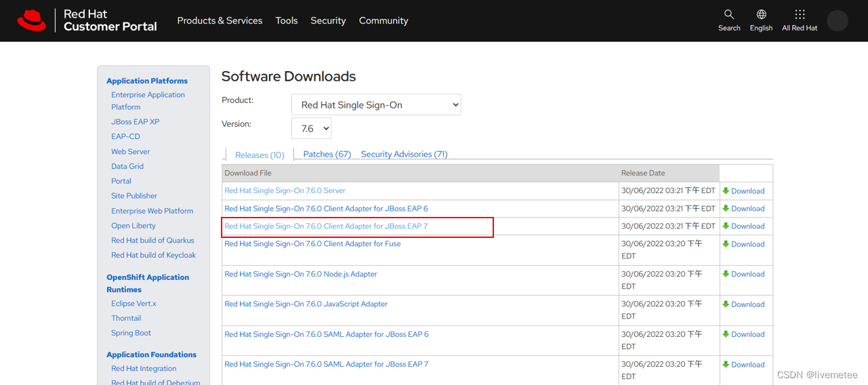This screenshot has width=868, height=385.
Task: Click download arrow icon for JavaScript Adapter
Action: tap(726, 304)
